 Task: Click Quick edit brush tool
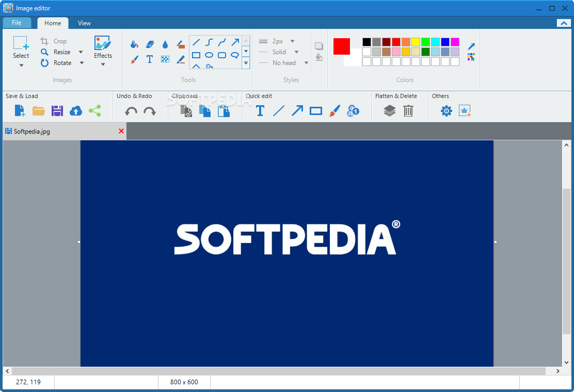(x=334, y=111)
